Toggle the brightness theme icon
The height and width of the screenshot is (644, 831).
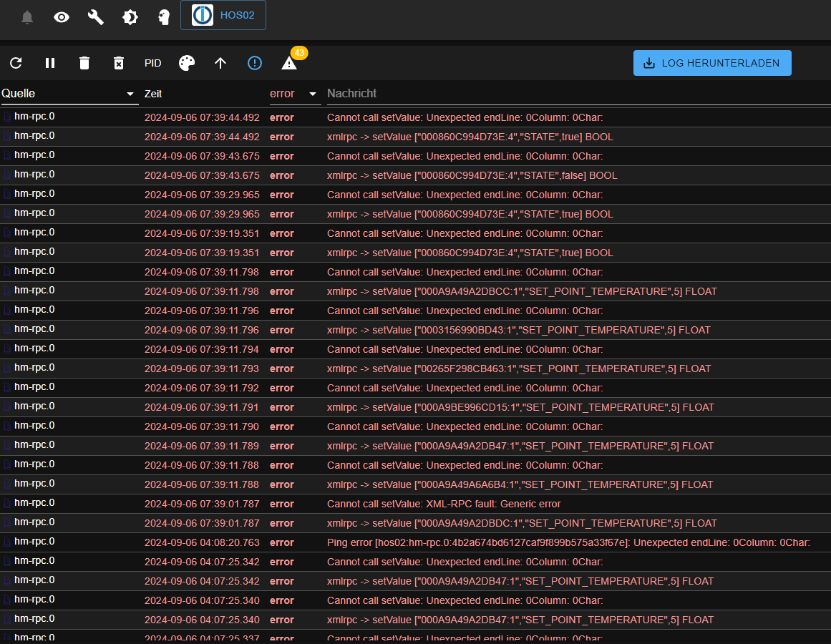[130, 17]
